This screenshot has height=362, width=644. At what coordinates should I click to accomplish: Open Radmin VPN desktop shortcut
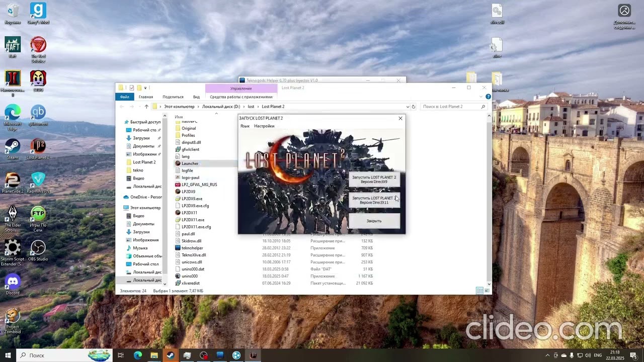tap(38, 183)
